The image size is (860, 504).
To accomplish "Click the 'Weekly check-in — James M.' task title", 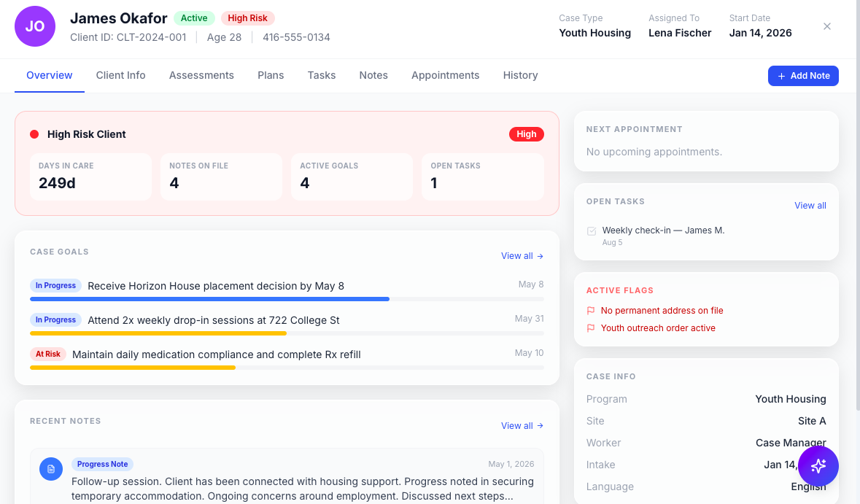I will point(663,230).
